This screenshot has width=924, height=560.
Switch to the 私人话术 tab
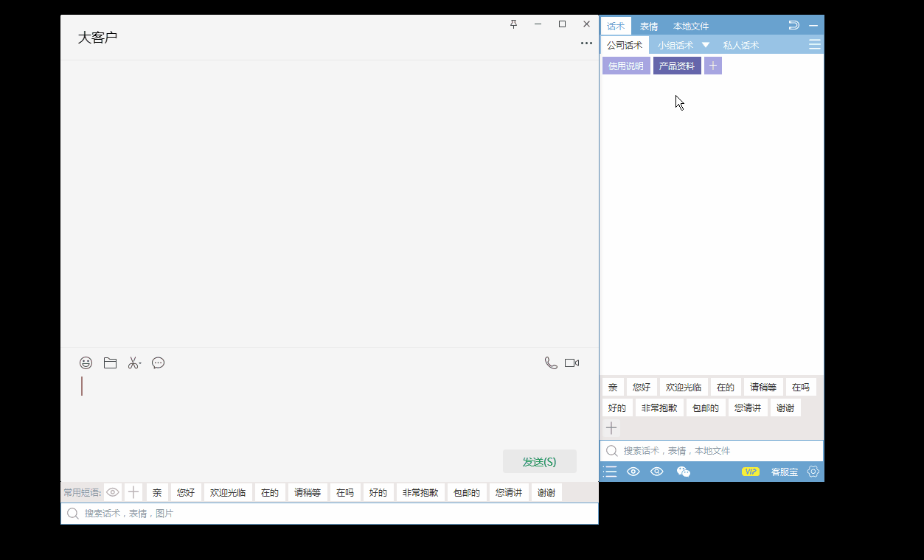(x=740, y=44)
